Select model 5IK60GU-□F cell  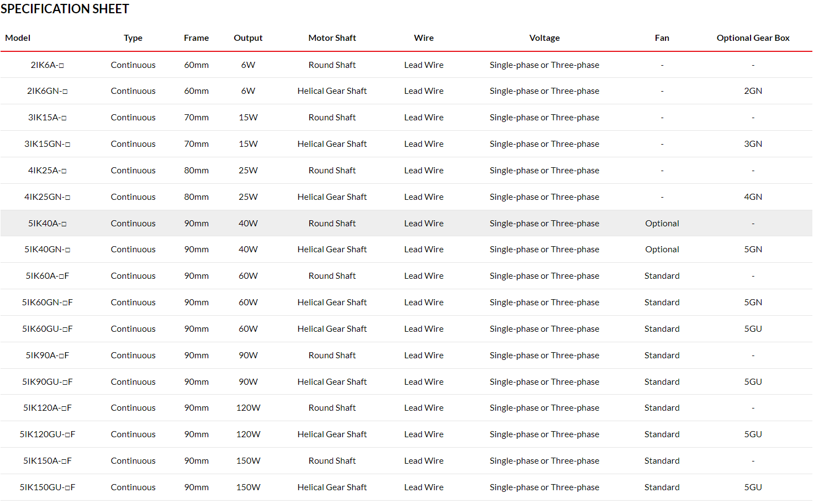click(47, 329)
